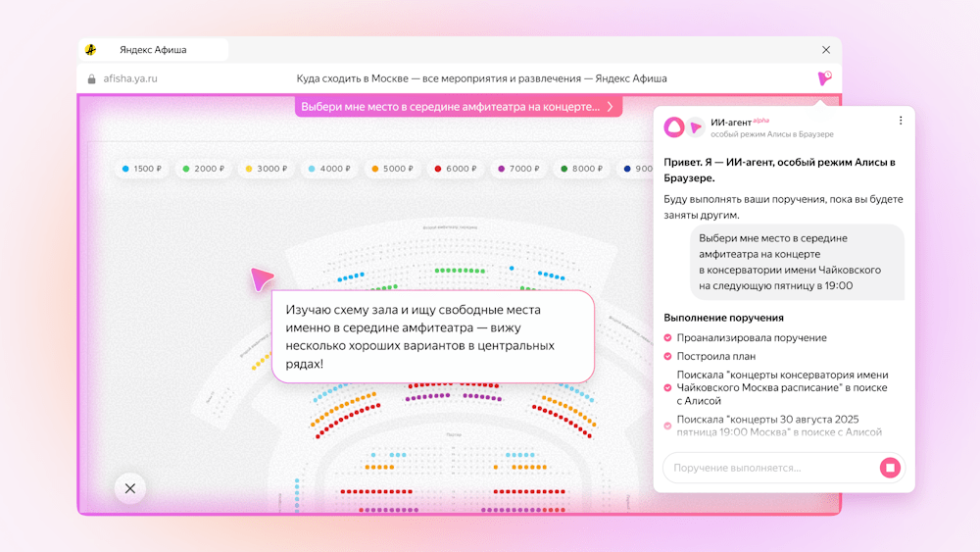
Task: Stop the running task with the pink stop button
Action: coord(890,468)
